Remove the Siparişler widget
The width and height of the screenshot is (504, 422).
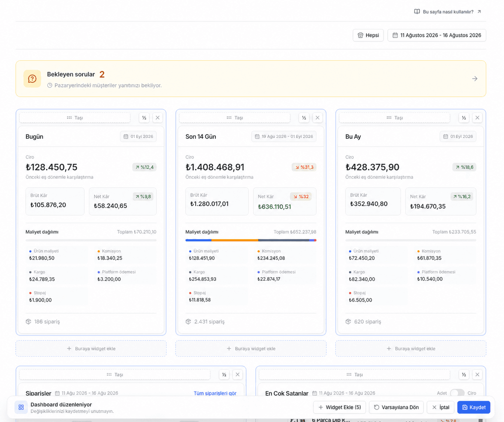pos(238,375)
